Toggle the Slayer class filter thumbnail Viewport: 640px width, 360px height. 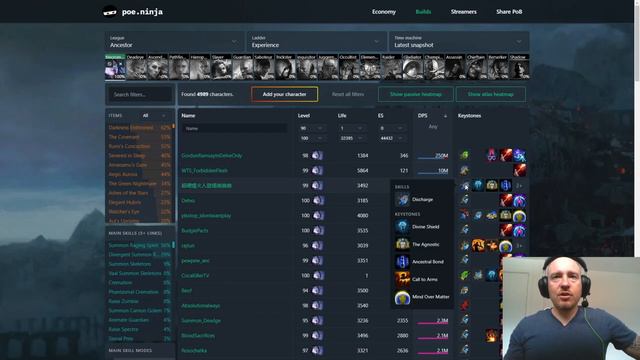click(221, 67)
